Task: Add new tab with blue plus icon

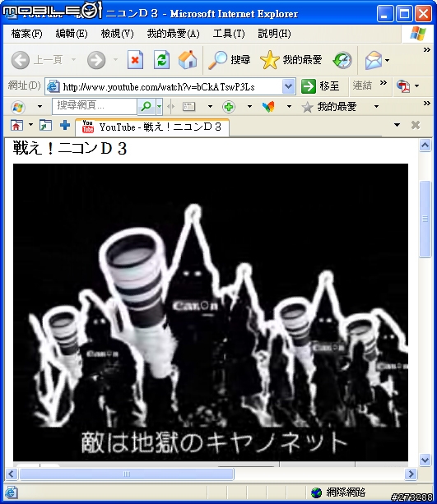Action: [x=65, y=125]
